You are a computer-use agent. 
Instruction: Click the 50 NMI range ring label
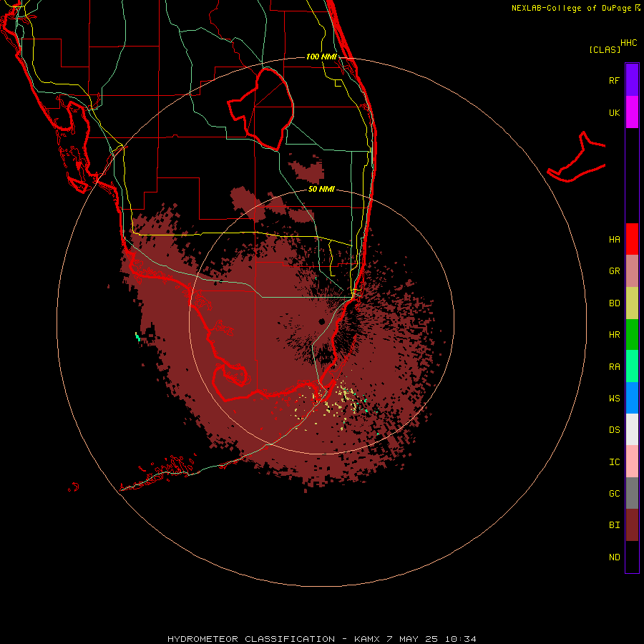321,190
